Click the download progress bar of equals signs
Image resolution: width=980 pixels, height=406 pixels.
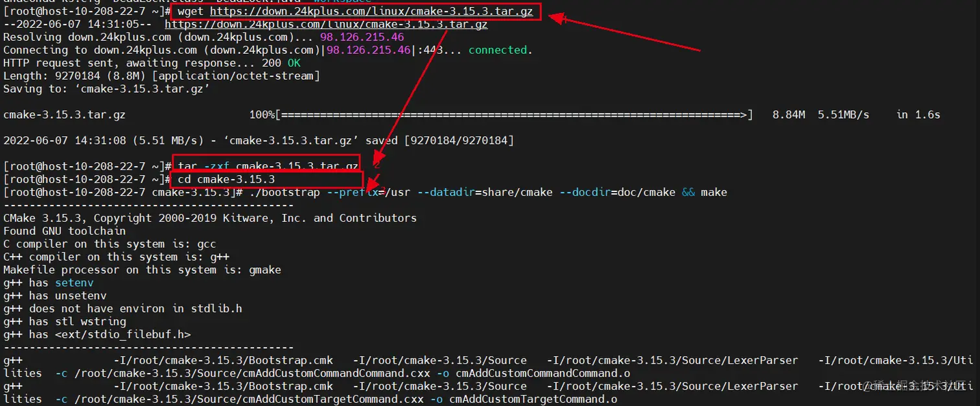point(514,115)
